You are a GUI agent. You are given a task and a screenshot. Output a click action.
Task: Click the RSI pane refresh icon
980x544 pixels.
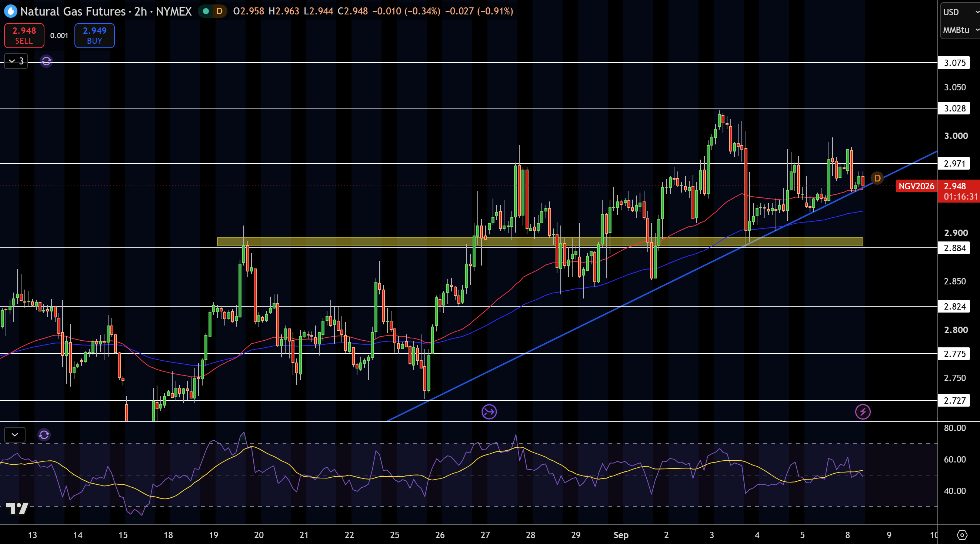point(44,434)
